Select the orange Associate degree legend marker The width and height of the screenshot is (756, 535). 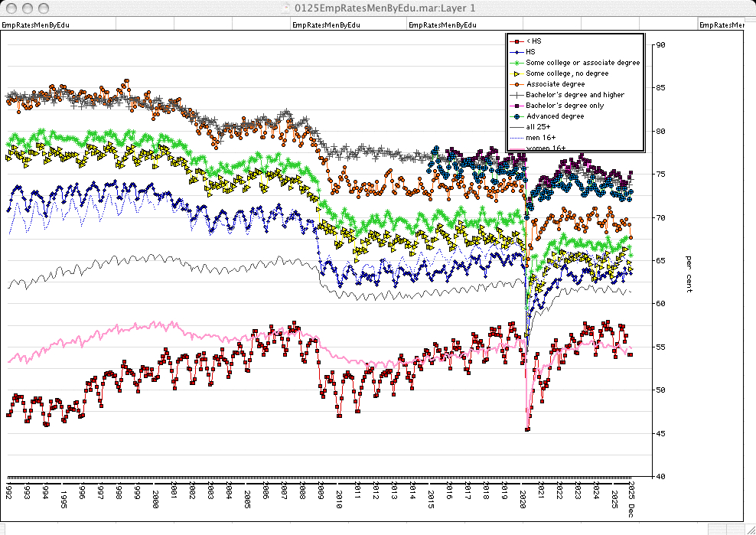click(517, 83)
